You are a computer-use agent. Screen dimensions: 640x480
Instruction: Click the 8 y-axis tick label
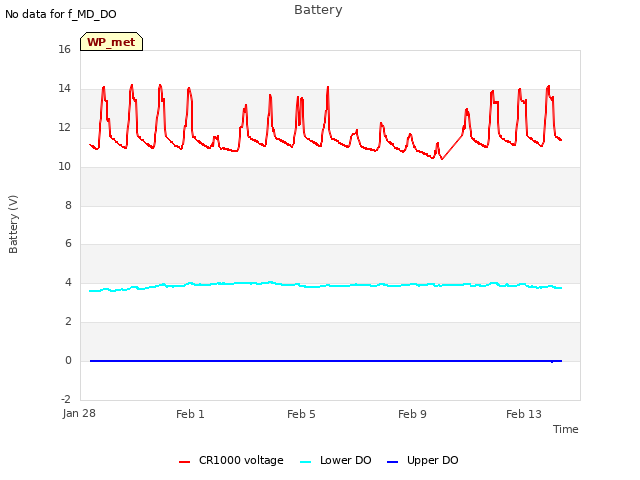tap(68, 205)
